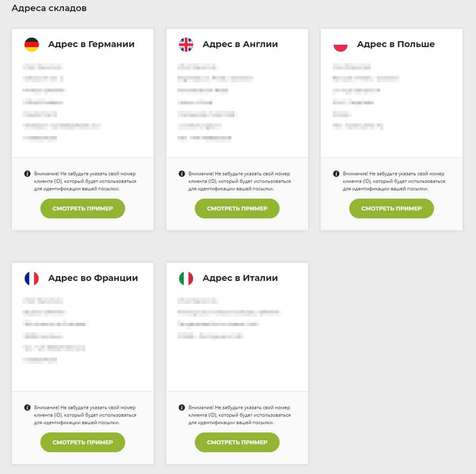Viewport: 476px width, 474px height.
Task: Click the info icon in England card
Action: 182,174
